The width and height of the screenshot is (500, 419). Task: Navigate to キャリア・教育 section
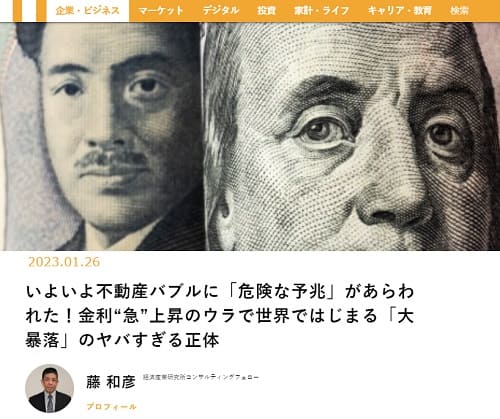(400, 11)
